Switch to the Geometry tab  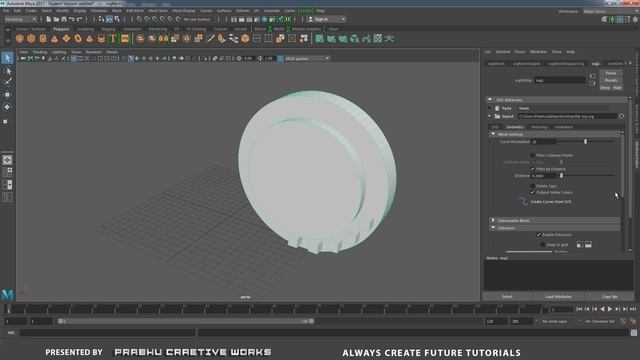tap(515, 127)
